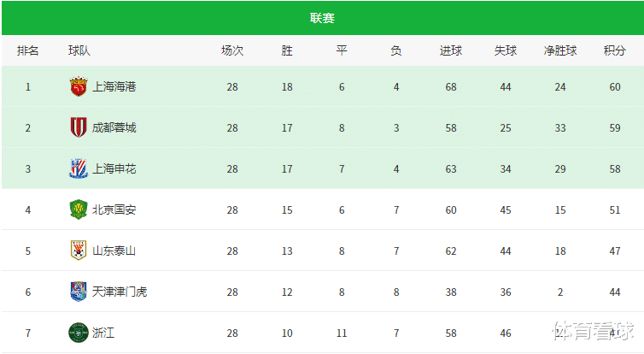Click the Tianjin Jinmen Tiger (天津津门虎) logo
Screen dimensions: 644x354
coord(79,292)
